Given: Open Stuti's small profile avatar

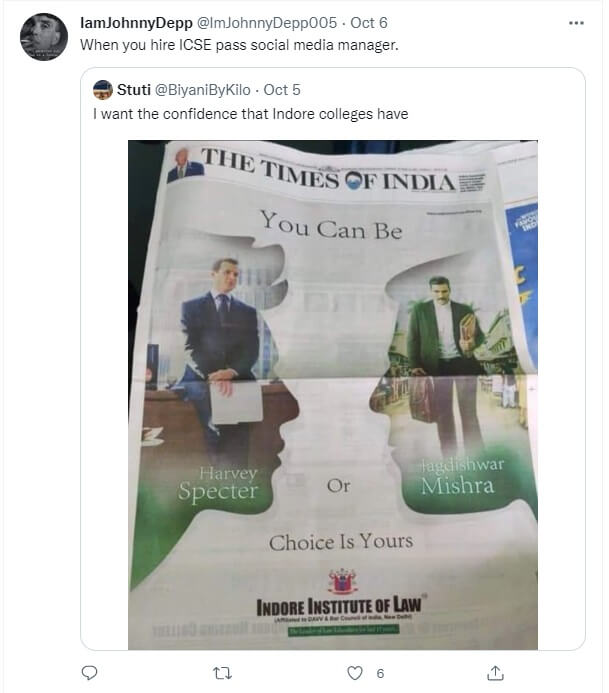Looking at the screenshot, I should tap(103, 90).
